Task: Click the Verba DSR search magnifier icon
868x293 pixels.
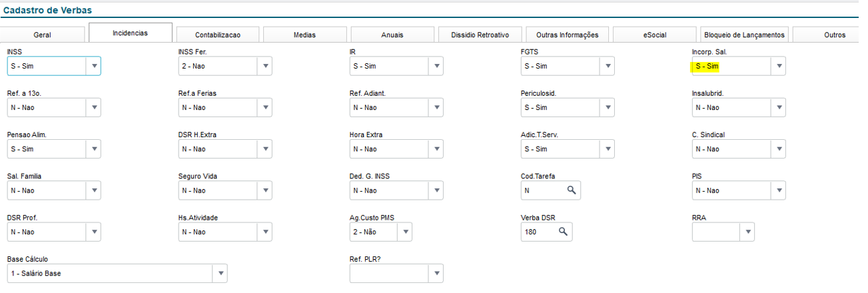Action: tap(563, 232)
